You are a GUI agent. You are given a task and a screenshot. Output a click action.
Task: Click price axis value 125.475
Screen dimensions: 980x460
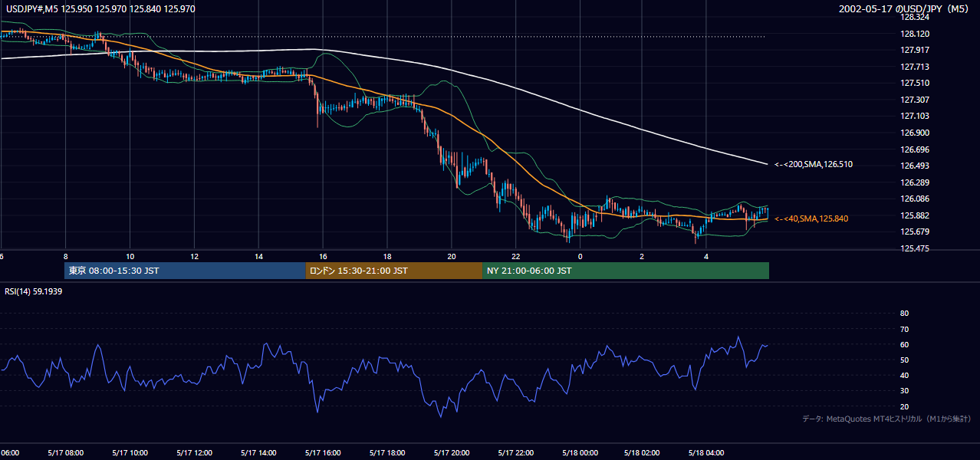(915, 248)
